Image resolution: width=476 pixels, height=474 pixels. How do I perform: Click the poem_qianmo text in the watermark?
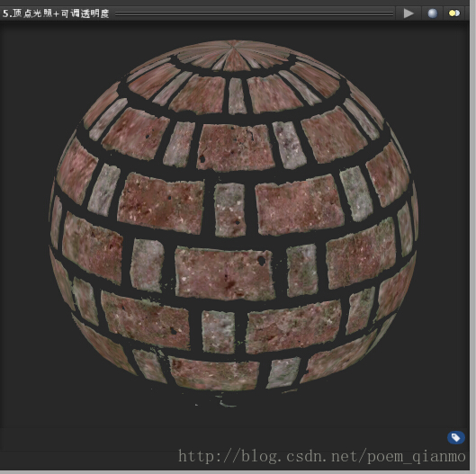coord(417,457)
